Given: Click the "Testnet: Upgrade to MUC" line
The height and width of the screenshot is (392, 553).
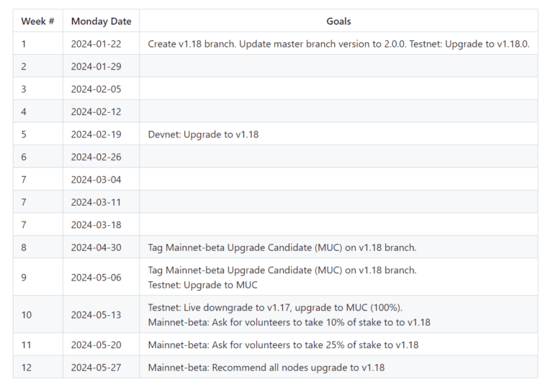Looking at the screenshot, I should click(203, 285).
